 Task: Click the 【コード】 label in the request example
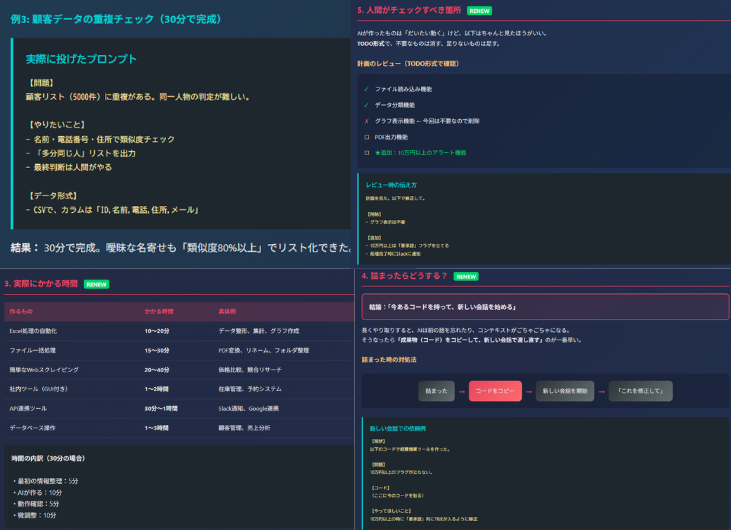[380, 488]
